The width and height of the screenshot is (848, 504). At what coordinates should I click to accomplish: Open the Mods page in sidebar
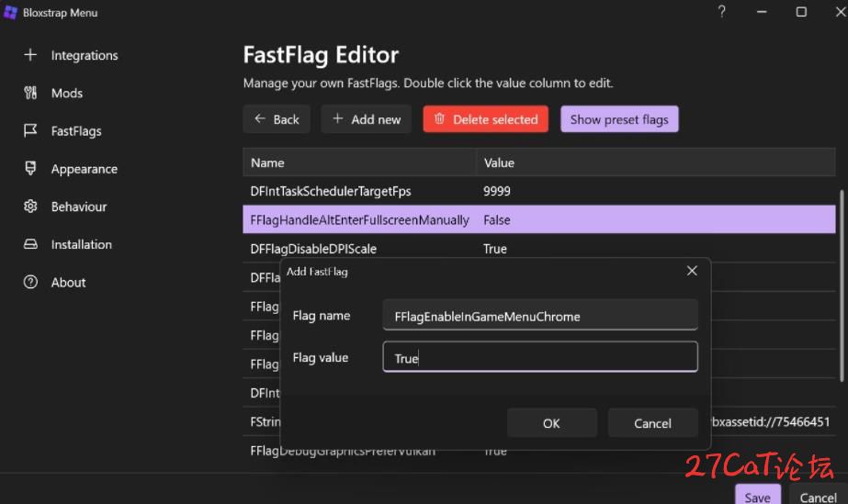(x=66, y=93)
